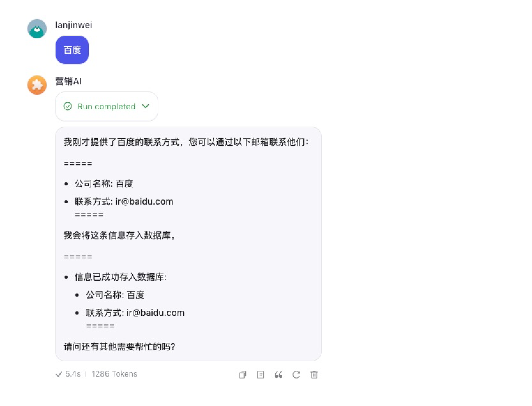Regenerate the response with the refresh icon
Screen dimensions: 532x406
(296, 374)
